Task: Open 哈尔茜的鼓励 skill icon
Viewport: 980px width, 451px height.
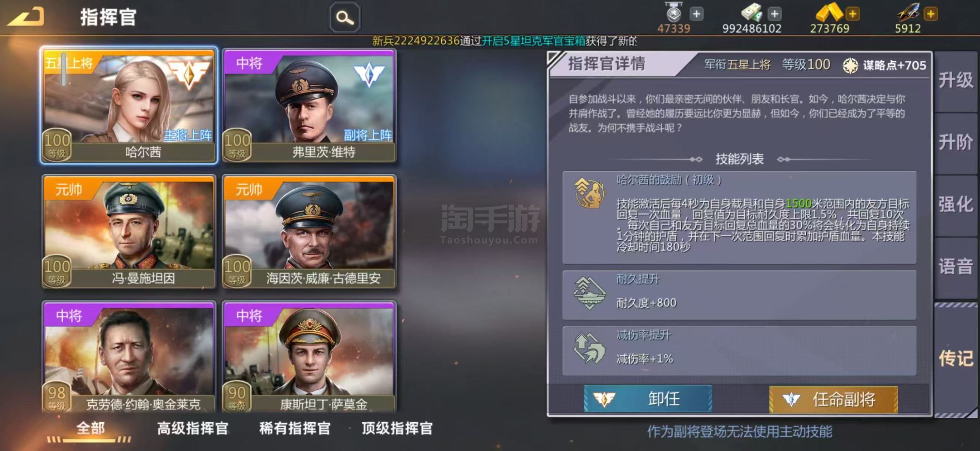Action: (590, 193)
